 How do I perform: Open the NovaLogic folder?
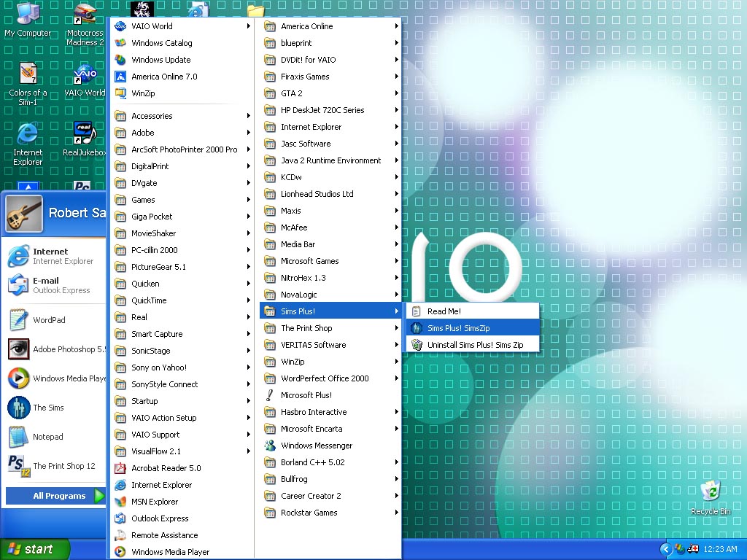click(330, 295)
